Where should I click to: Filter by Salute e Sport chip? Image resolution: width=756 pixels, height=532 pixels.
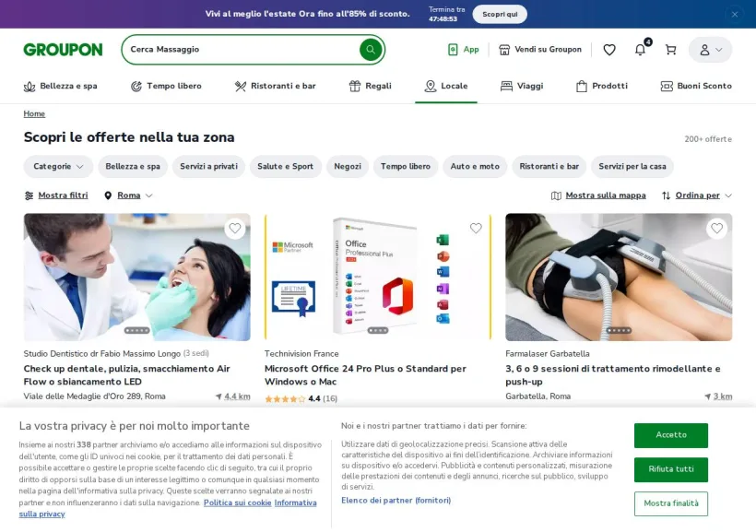click(286, 166)
